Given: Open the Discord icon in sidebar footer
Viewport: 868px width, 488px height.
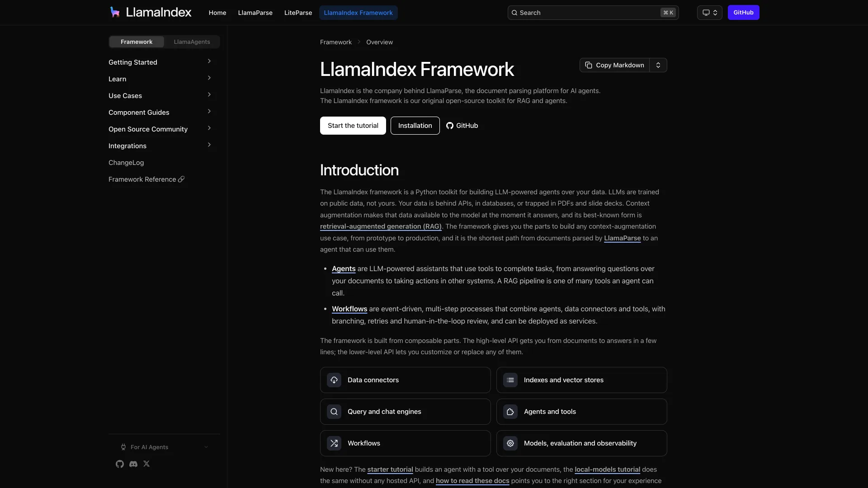Looking at the screenshot, I should click(x=133, y=464).
